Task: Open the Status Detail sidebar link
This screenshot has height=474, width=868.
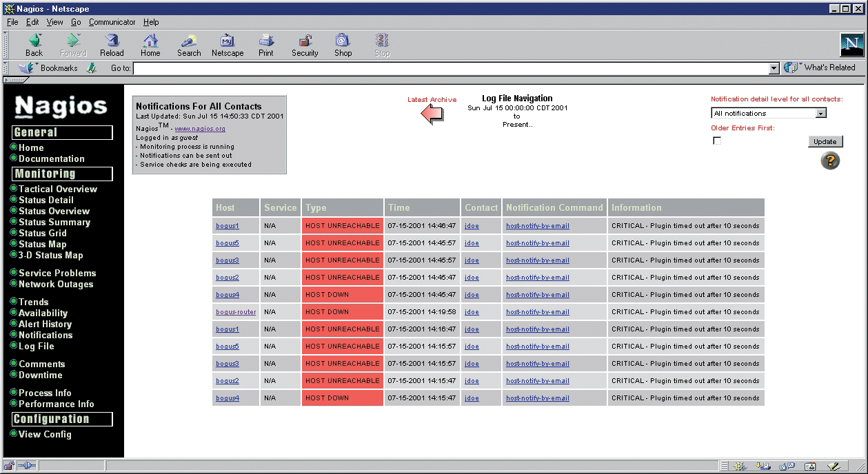Action: point(46,200)
